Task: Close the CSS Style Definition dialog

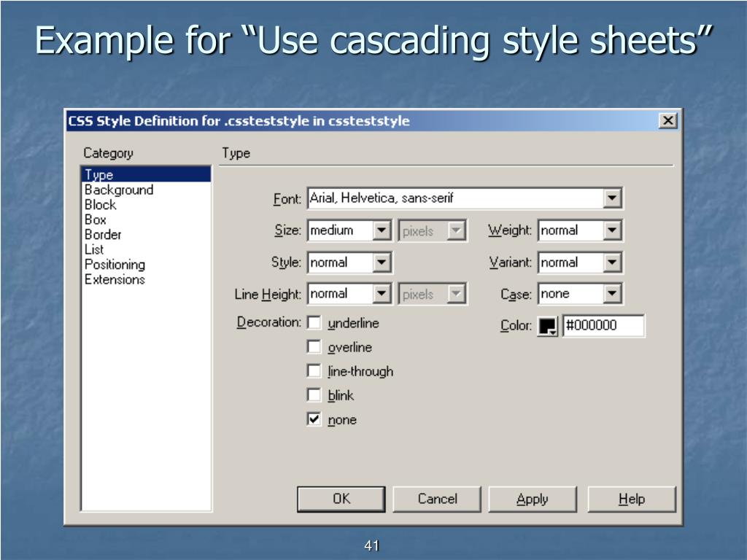Action: pyautogui.click(x=668, y=120)
